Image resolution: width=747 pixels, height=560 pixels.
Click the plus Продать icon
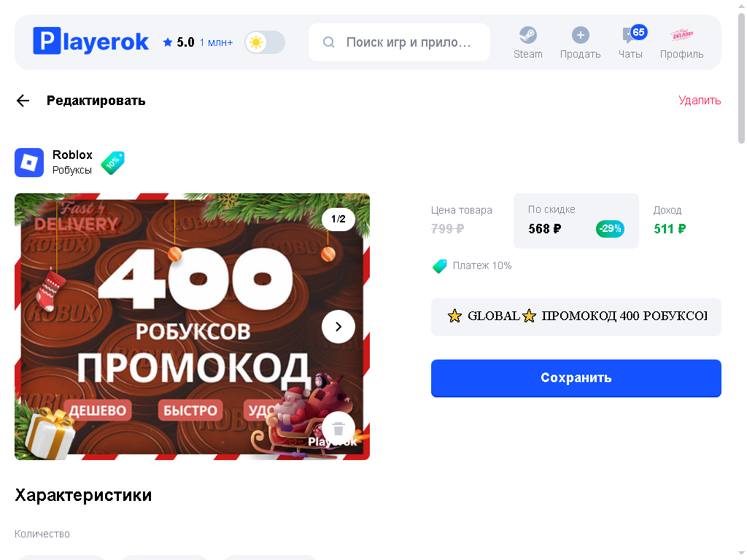(580, 35)
